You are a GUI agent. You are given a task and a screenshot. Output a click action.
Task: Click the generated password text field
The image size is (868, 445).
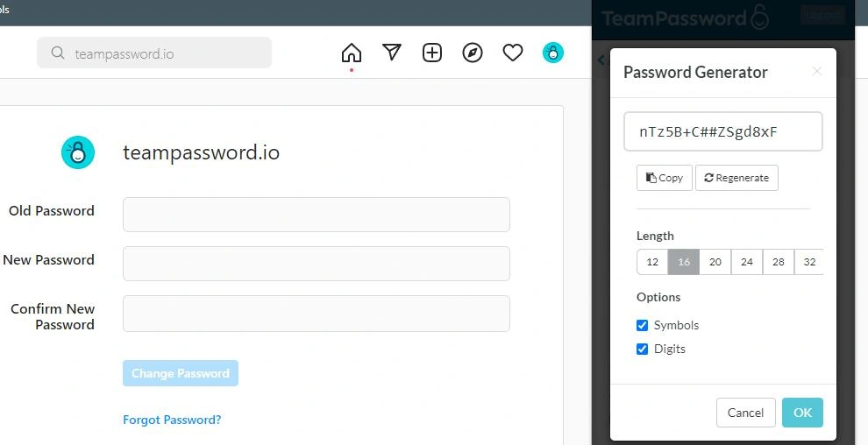723,131
